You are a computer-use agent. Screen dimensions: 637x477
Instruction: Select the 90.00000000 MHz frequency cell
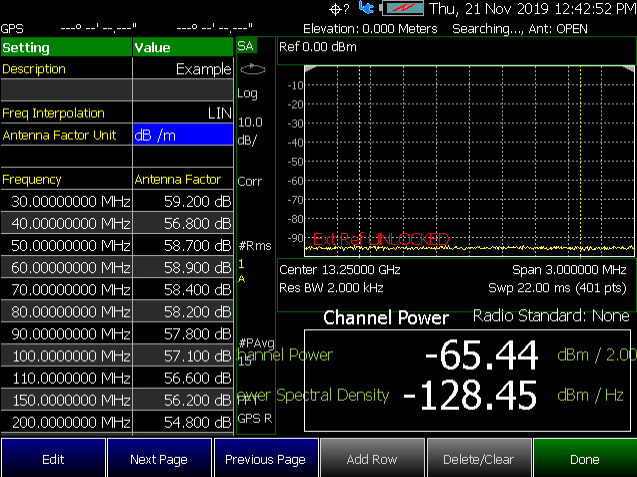point(67,334)
